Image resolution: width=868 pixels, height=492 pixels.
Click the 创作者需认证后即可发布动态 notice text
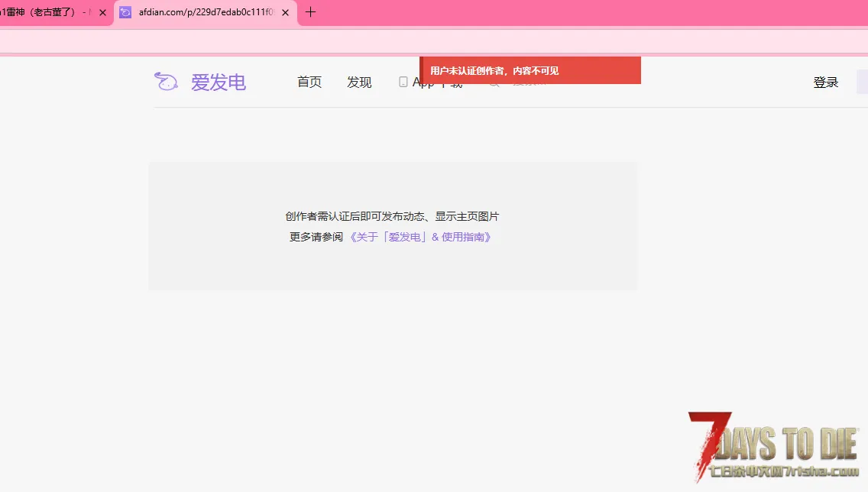[x=392, y=216]
